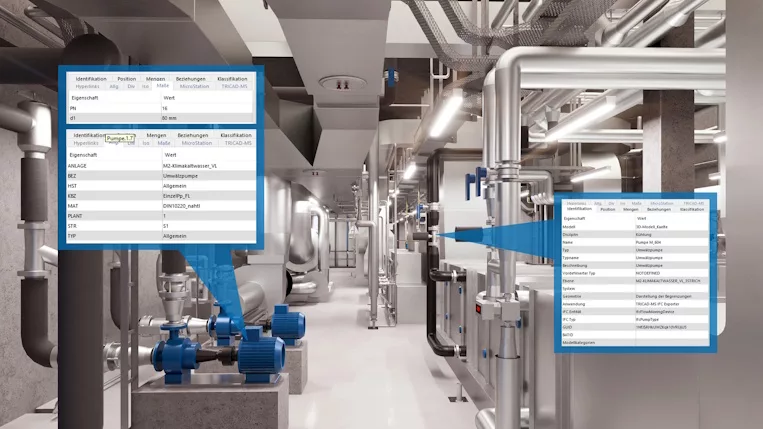This screenshot has width=763, height=429.
Task: Click Eigenschaft column header in ANLAGE panel
Action: coord(83,155)
